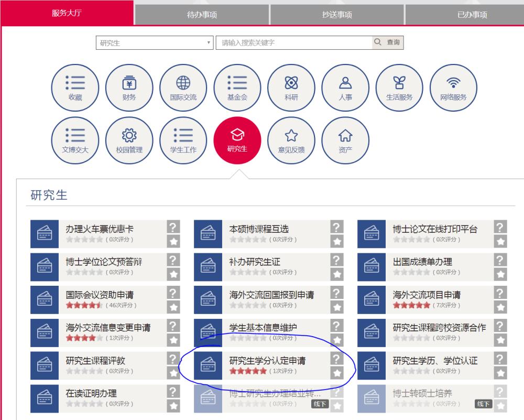Open the 财务 finance category icon
The height and width of the screenshot is (420, 524).
(129, 88)
